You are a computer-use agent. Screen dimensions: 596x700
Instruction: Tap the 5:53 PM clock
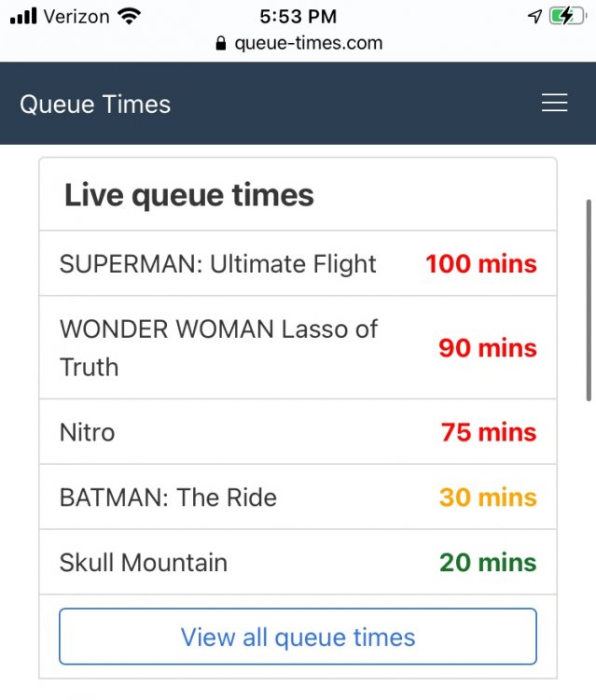pos(298,16)
